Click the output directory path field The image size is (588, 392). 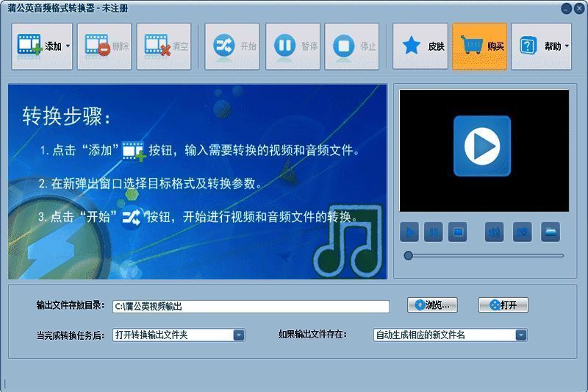[251, 307]
